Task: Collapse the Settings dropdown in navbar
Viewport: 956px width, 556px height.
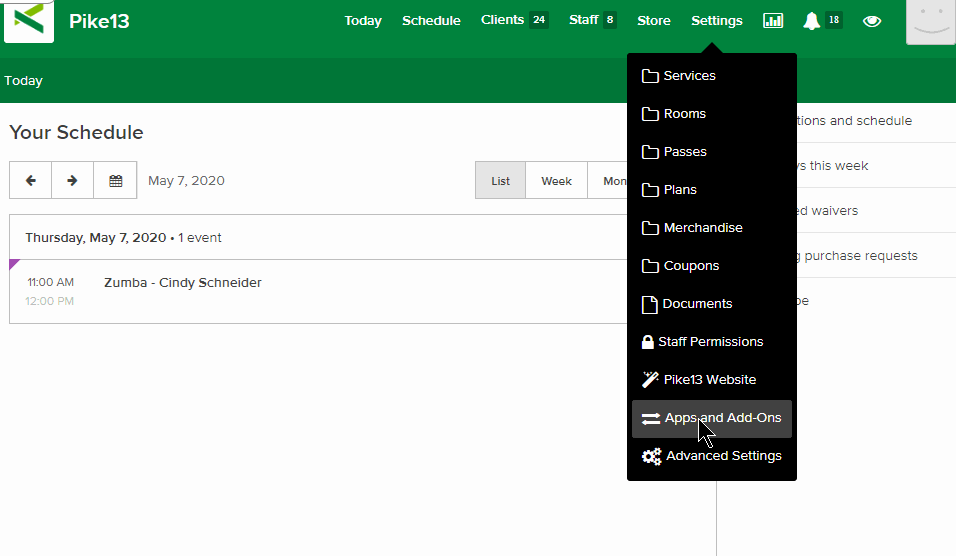Action: (716, 21)
